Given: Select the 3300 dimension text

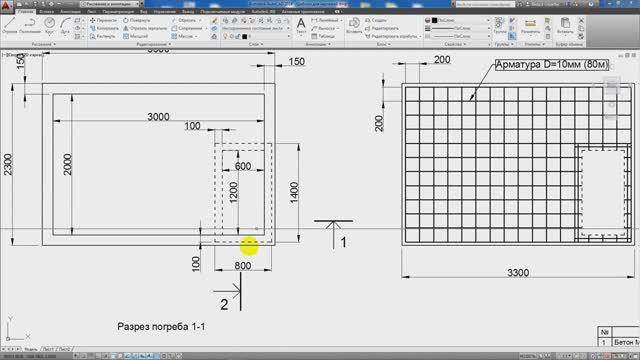Looking at the screenshot, I should [518, 273].
